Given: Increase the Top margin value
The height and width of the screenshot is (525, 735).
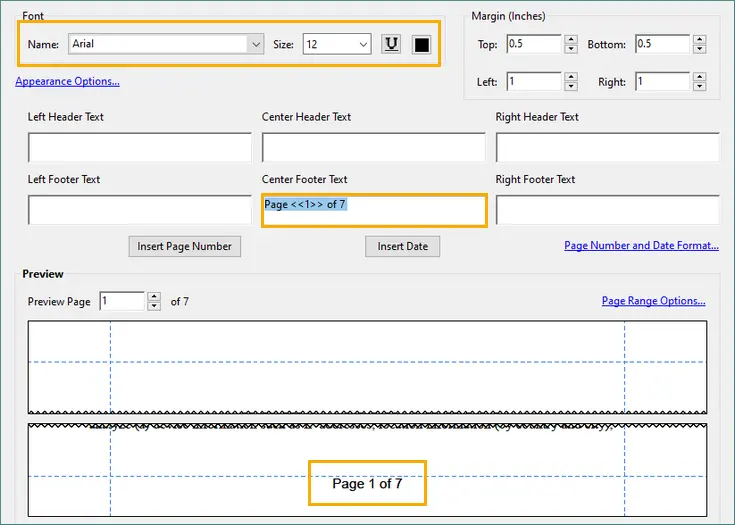Looking at the screenshot, I should (x=571, y=40).
